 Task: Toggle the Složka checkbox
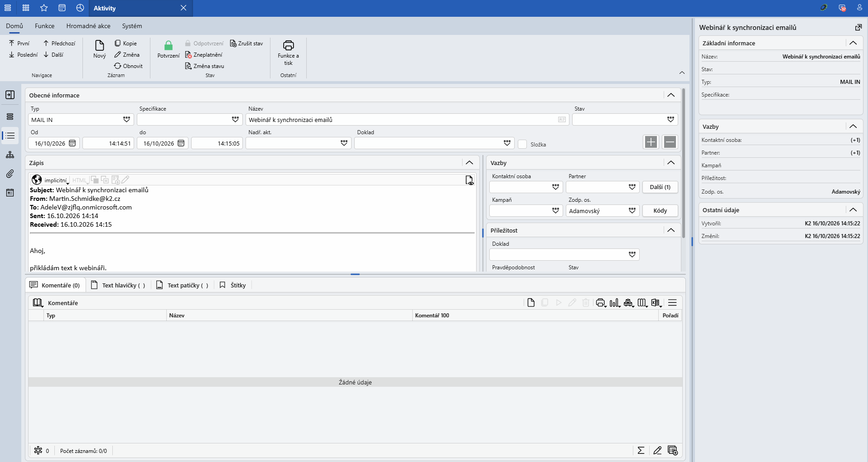pos(522,144)
